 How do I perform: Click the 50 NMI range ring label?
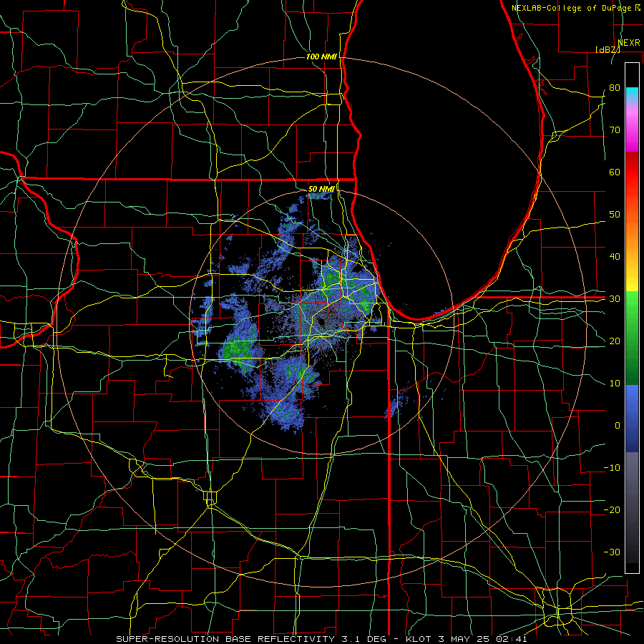[321, 189]
